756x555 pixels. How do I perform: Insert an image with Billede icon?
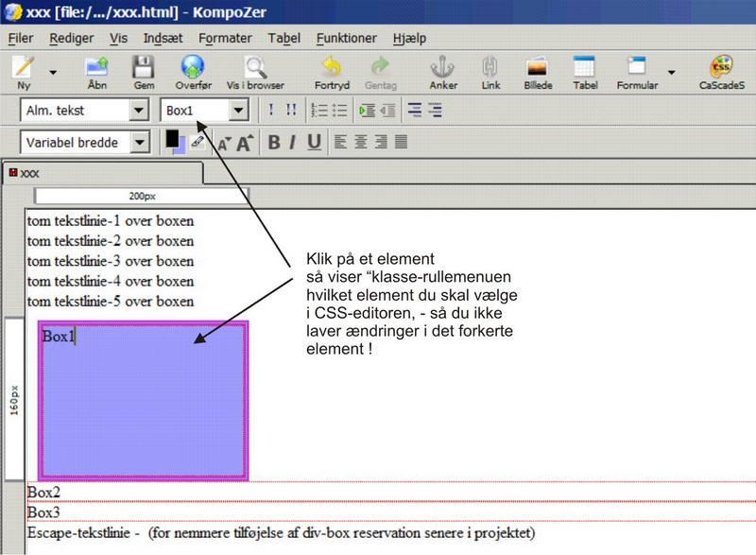point(538,69)
